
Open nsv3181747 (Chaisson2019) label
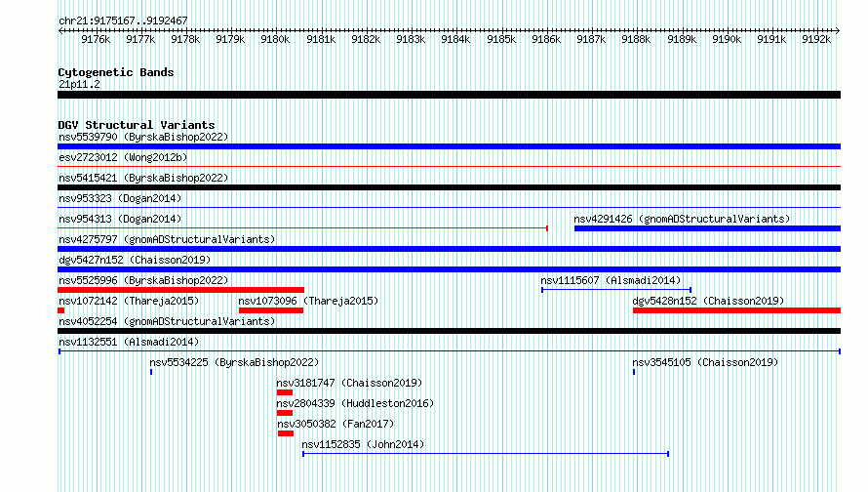(x=349, y=383)
